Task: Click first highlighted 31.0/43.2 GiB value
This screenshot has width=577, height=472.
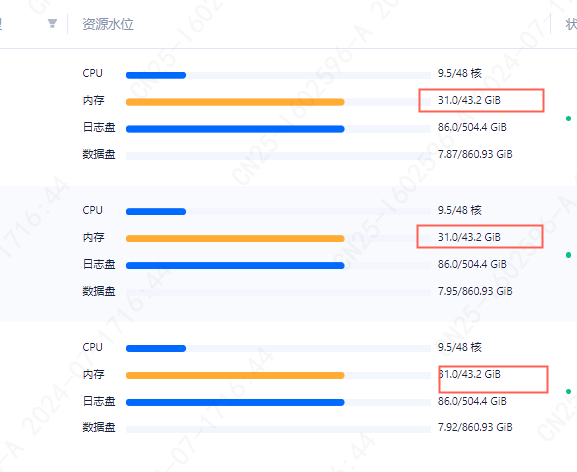Action: click(x=469, y=100)
